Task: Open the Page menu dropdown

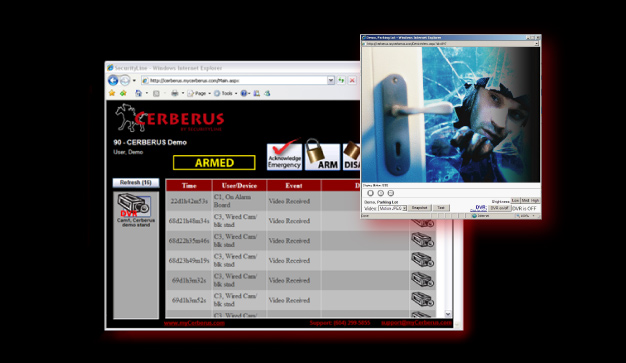Action: click(200, 93)
